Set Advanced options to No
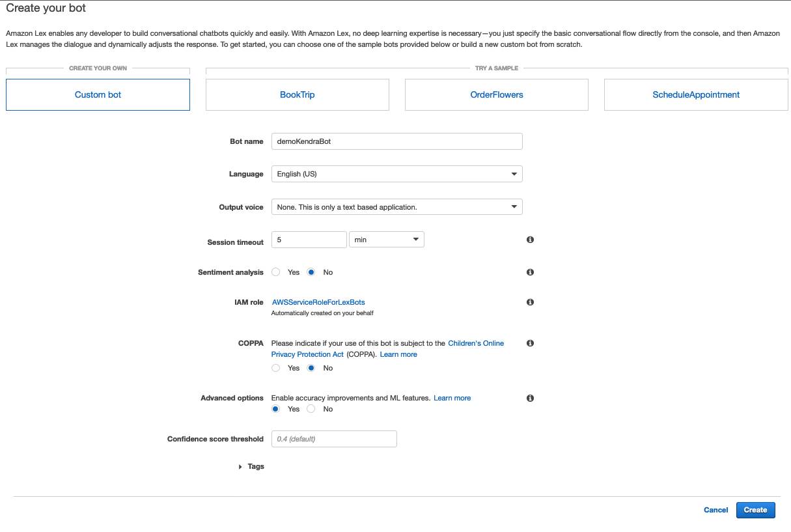The image size is (791, 532). (311, 409)
